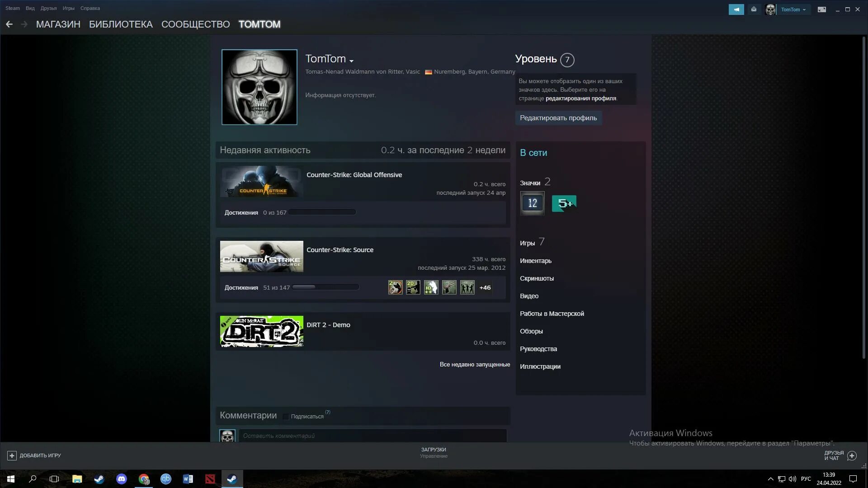Click the third Counter-Strike: Source achievement icon
This screenshot has width=868, height=488.
click(x=431, y=287)
